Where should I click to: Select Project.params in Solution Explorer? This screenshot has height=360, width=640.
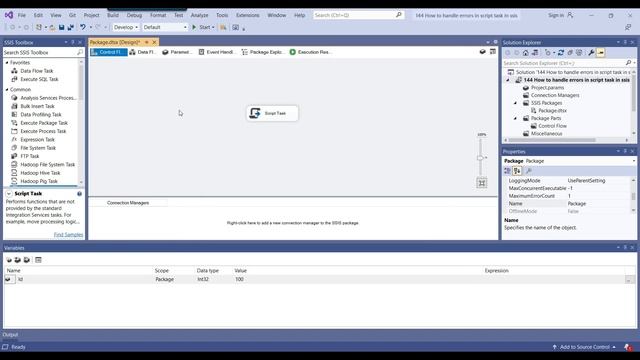point(547,88)
